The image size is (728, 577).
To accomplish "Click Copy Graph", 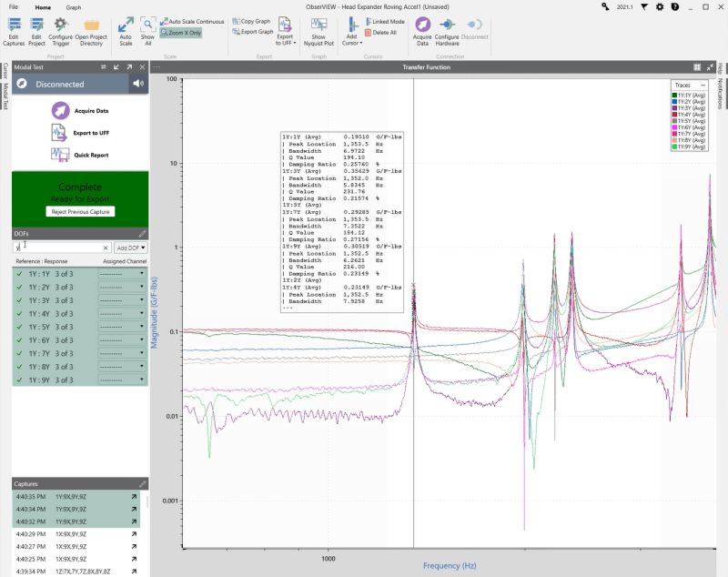I will (x=251, y=21).
